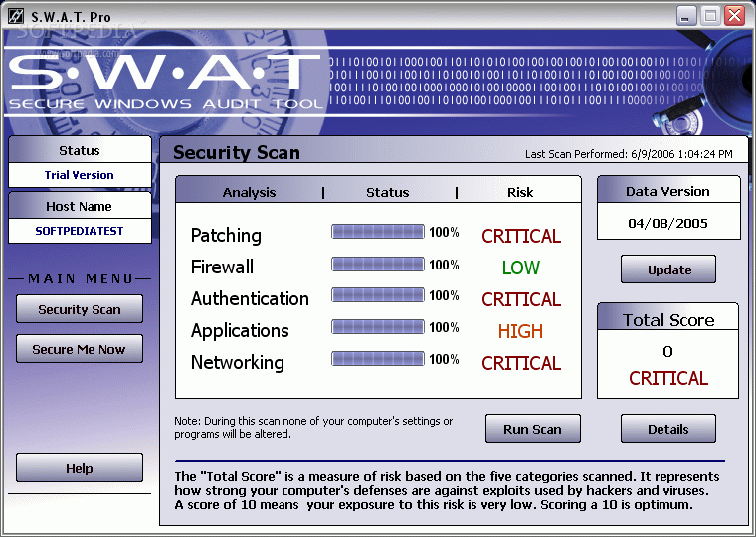This screenshot has height=537, width=756.
Task: Click the Update data version button
Action: pos(668,268)
